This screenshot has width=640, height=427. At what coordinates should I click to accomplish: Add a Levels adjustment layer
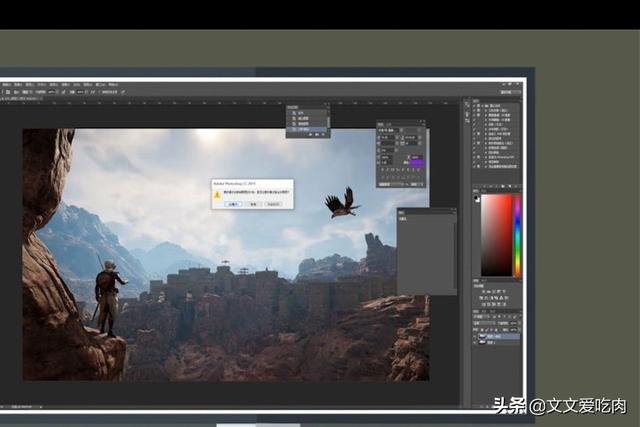[488, 291]
